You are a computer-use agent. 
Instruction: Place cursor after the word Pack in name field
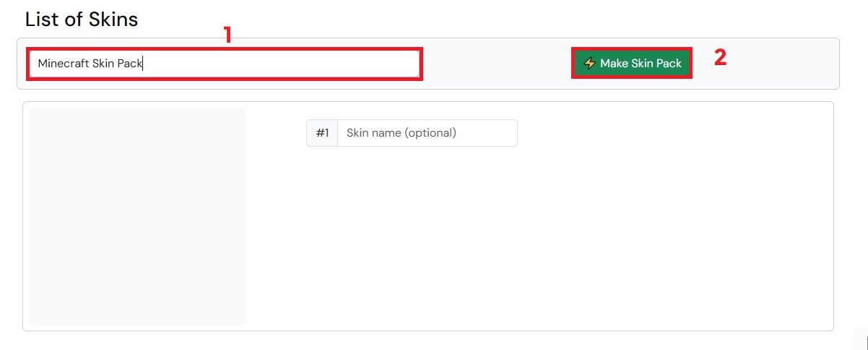tap(143, 64)
